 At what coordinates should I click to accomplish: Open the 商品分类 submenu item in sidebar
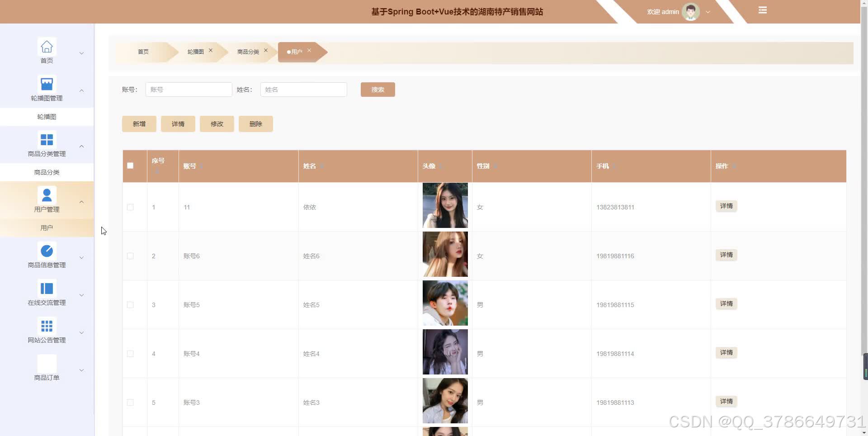(x=47, y=172)
